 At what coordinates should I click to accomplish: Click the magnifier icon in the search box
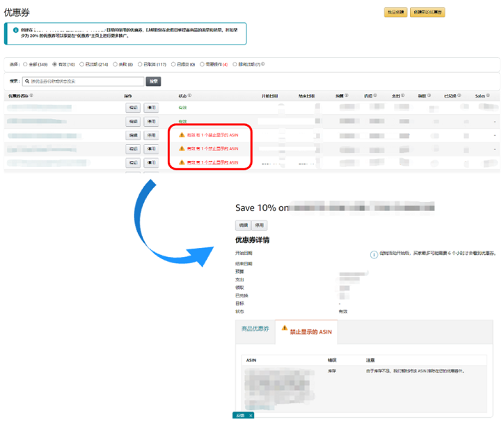click(27, 81)
